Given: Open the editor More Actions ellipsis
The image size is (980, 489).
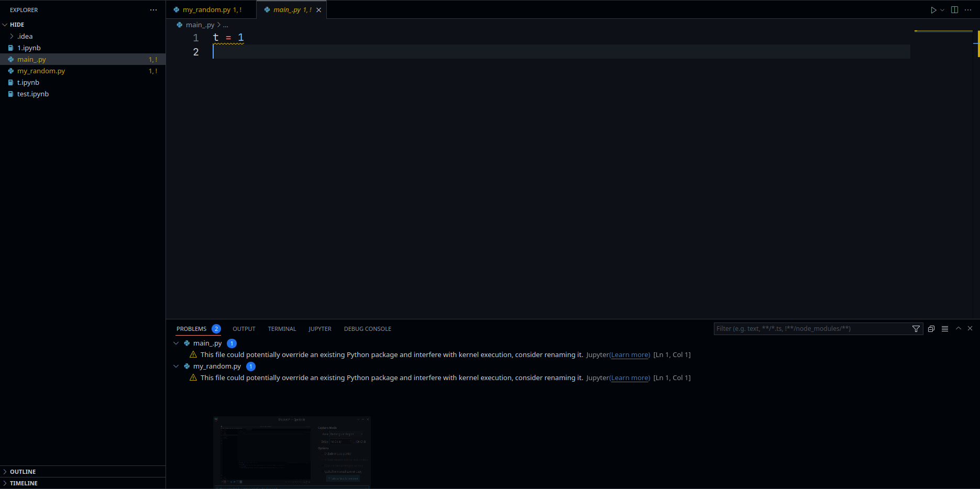Looking at the screenshot, I should tap(968, 9).
